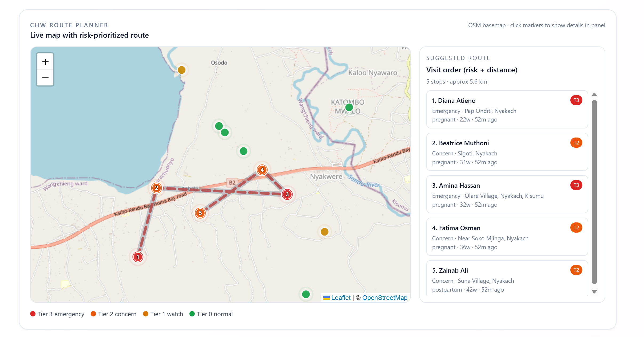
Task: Click scrollbar down arrow in route list
Action: 594,292
